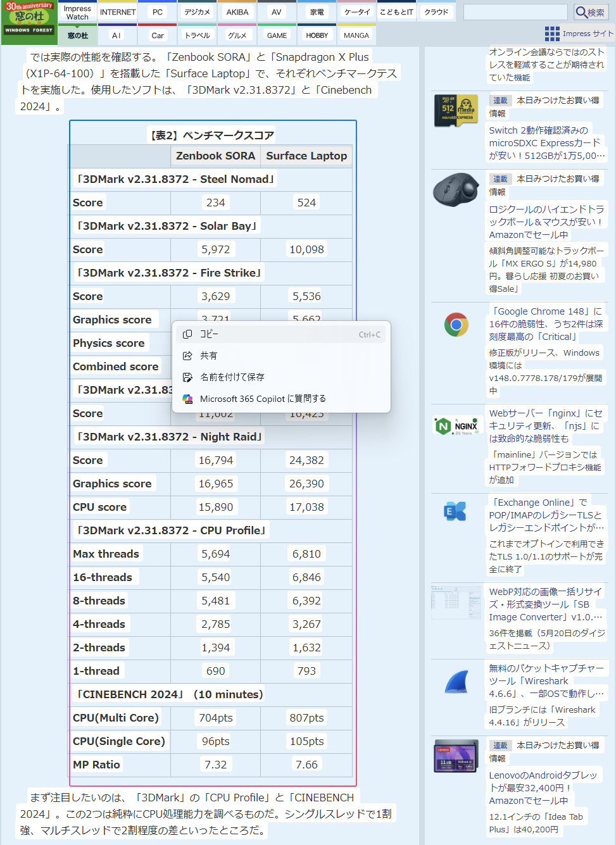Open the グルメ tab

pos(237,35)
